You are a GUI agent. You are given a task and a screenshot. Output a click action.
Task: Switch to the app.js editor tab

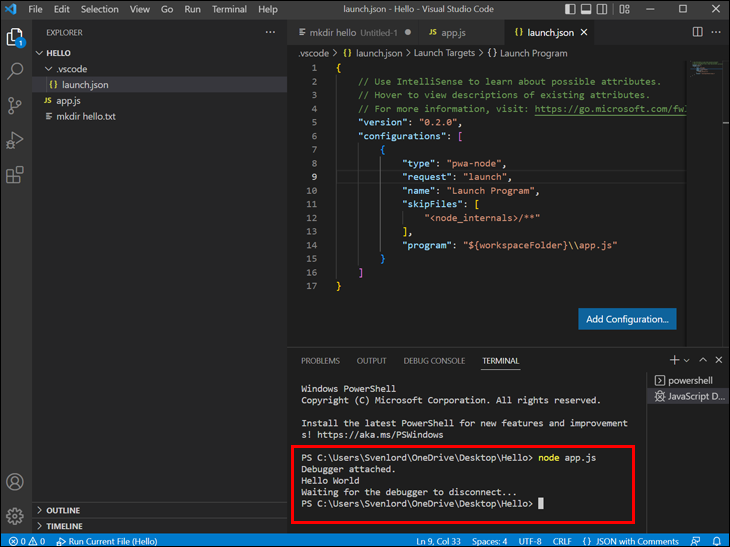click(452, 32)
